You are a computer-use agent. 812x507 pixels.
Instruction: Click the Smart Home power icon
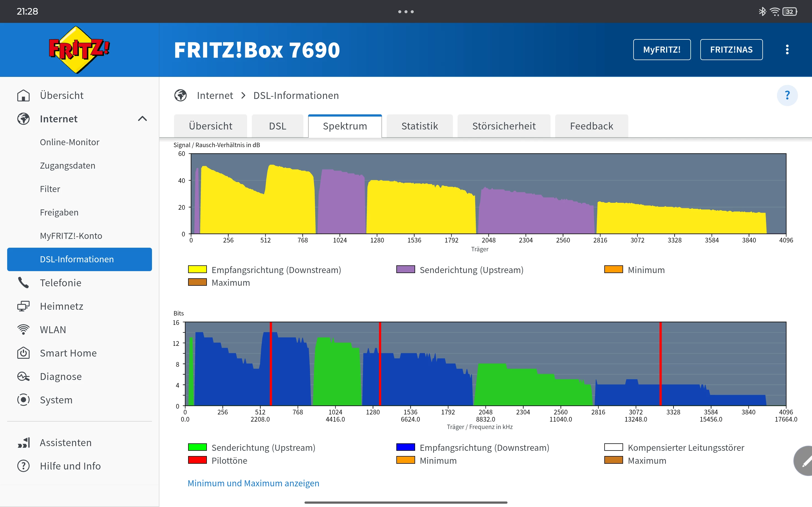[23, 353]
